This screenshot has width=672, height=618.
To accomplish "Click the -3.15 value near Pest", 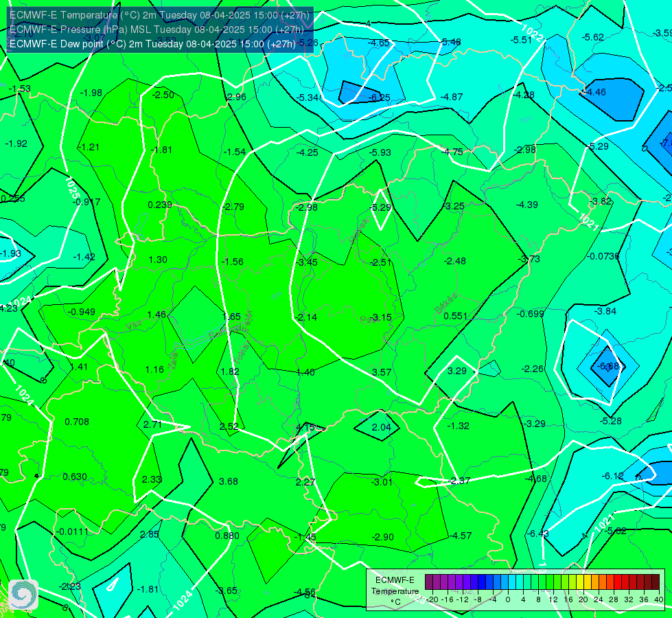I will tap(380, 317).
